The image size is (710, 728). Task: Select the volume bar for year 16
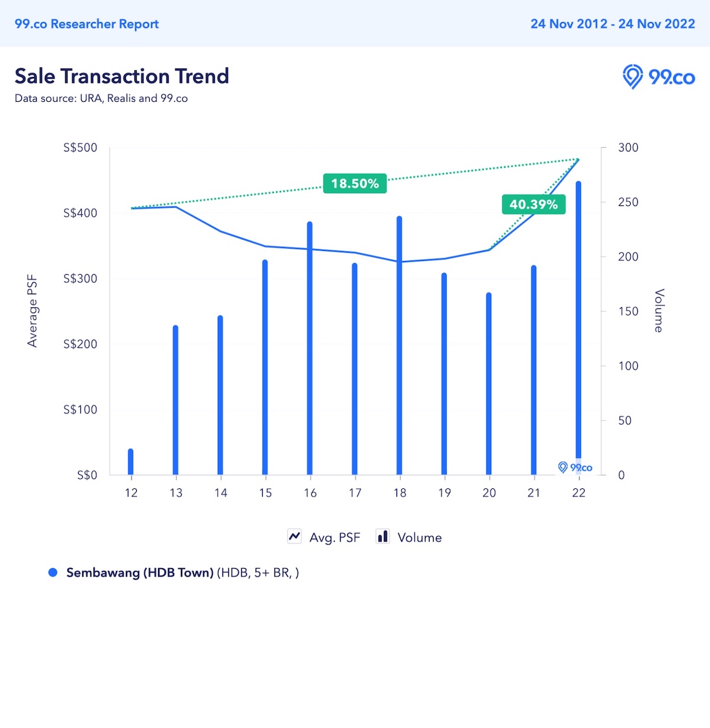tap(309, 349)
